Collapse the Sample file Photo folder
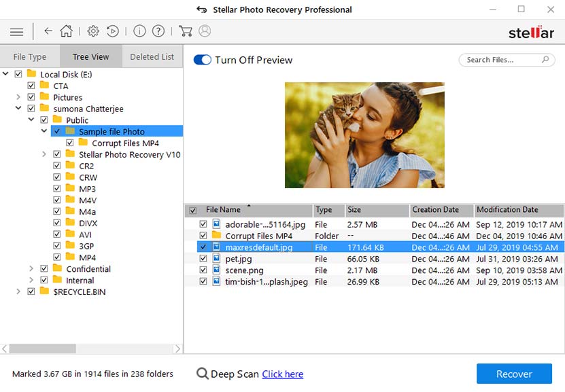This screenshot has height=392, width=565. point(44,130)
